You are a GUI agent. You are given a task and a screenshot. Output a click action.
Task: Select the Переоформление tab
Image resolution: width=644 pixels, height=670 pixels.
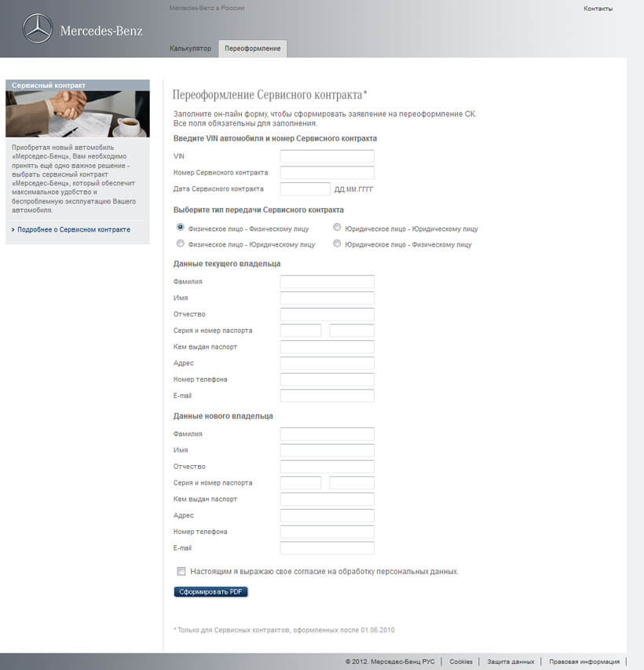pyautogui.click(x=253, y=48)
